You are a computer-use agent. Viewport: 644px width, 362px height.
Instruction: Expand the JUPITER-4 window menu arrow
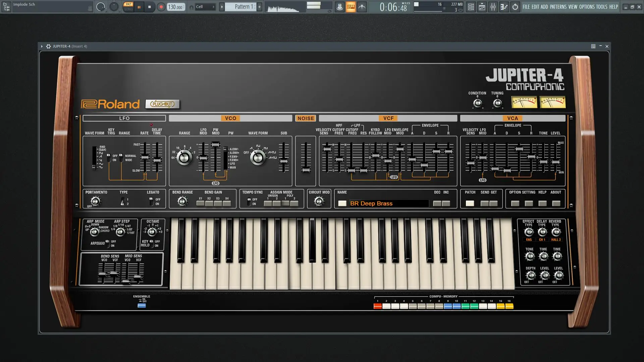tap(42, 46)
